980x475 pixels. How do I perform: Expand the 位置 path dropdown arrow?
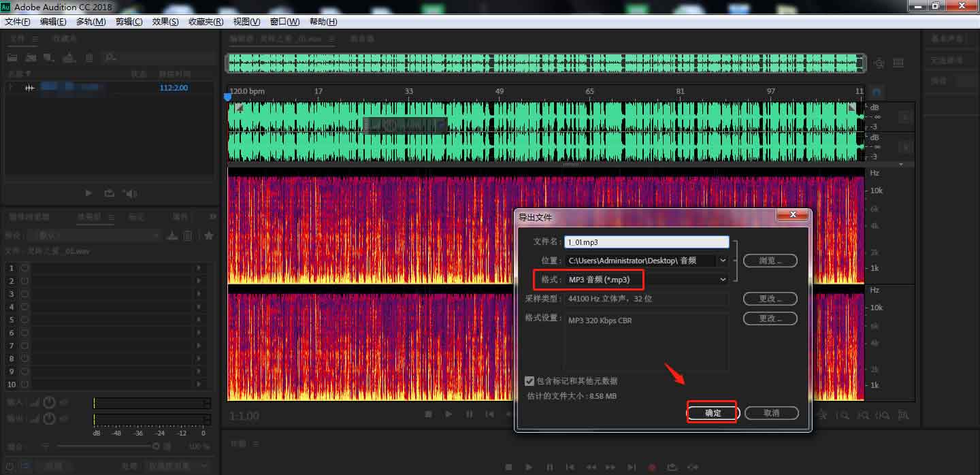723,261
